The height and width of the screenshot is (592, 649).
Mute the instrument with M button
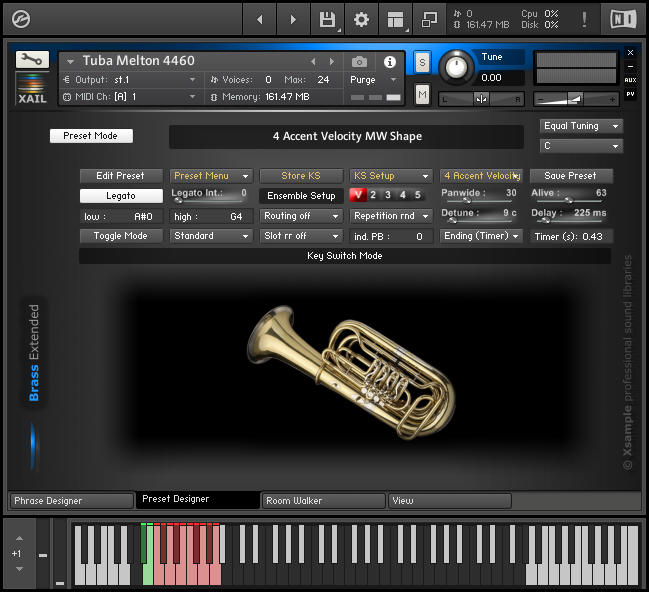point(422,95)
